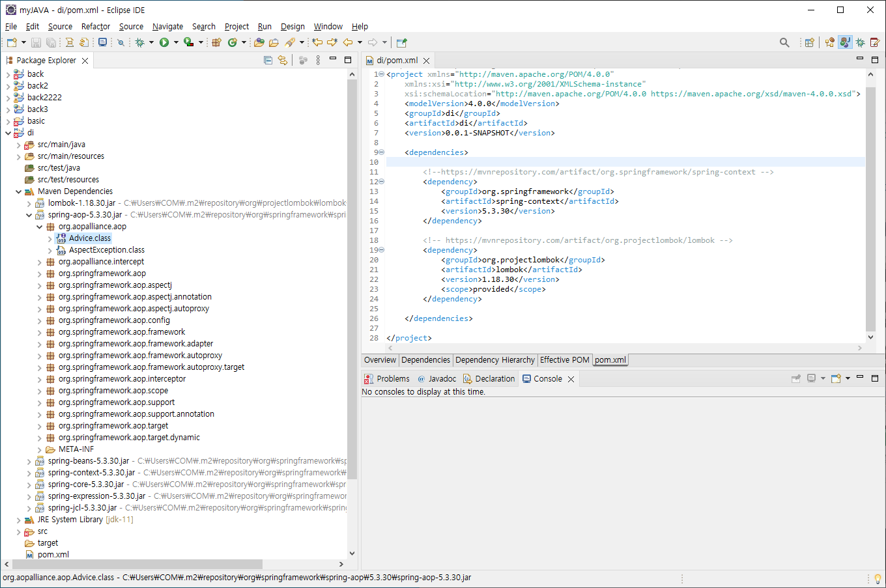Open dropdown arrow next to Back arrow
The image size is (886, 588).
(360, 42)
